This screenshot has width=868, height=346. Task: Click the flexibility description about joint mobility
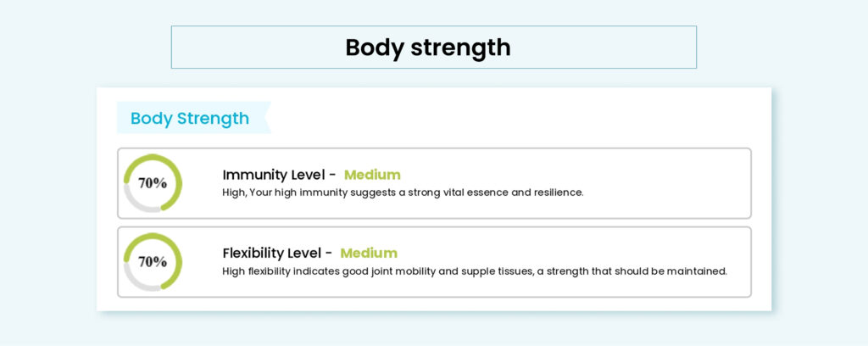[x=475, y=271]
